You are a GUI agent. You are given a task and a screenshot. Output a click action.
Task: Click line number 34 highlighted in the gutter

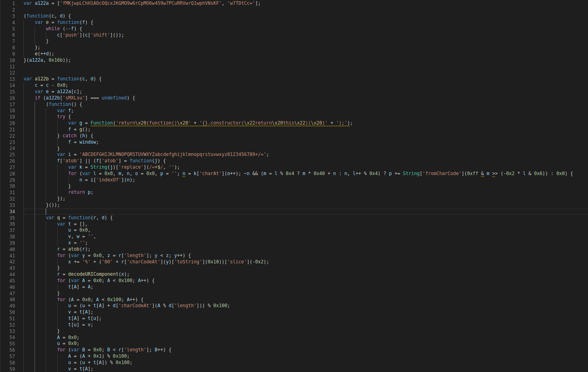click(12, 211)
